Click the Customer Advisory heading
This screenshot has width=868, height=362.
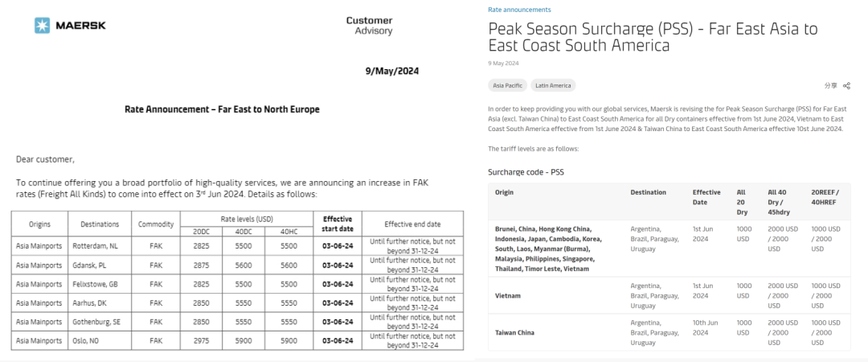(x=369, y=26)
